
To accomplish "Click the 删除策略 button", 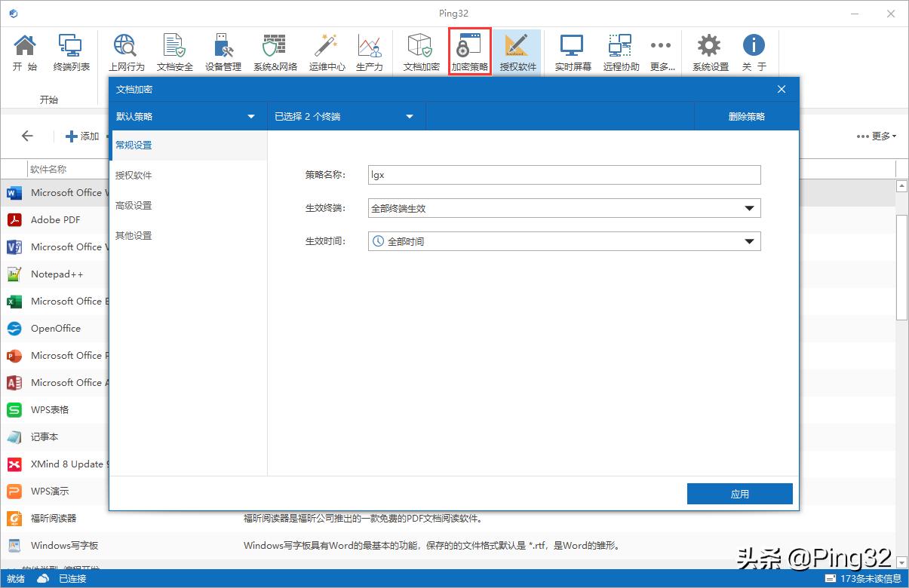I will click(746, 116).
